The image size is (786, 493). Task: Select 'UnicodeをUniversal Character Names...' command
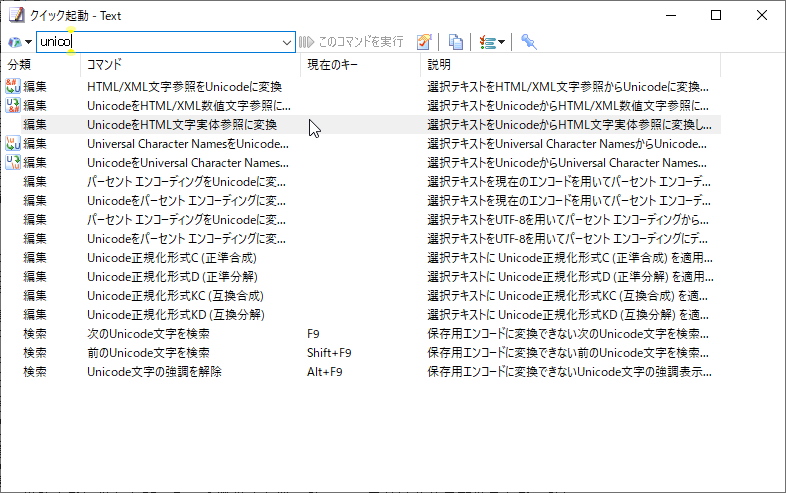pyautogui.click(x=188, y=163)
